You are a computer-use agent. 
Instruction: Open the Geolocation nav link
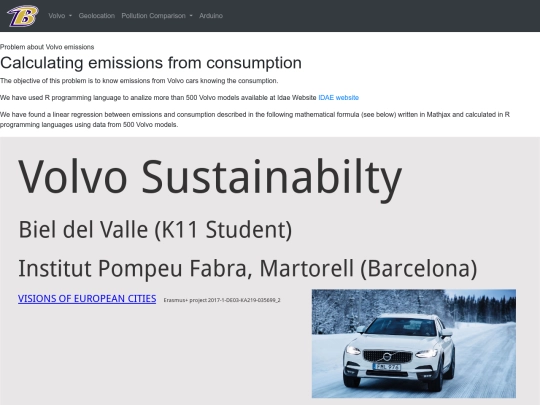coord(96,16)
